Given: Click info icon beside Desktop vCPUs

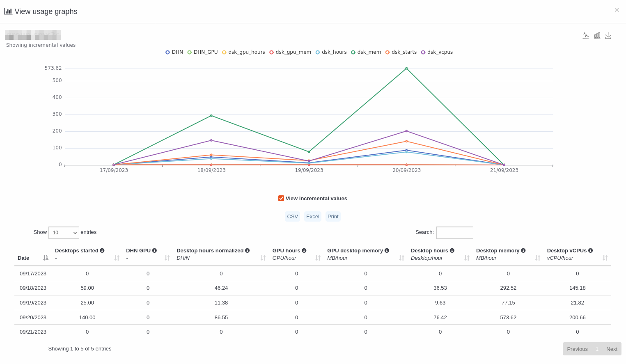Looking at the screenshot, I should coord(590,250).
